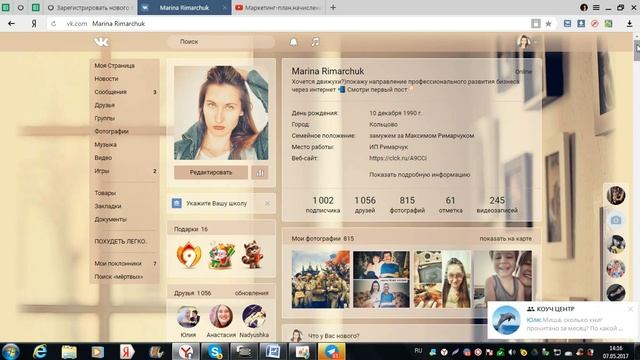Reload the page with refresh icon
Image resolution: width=640 pixels, height=360 pixels.
coord(53,24)
